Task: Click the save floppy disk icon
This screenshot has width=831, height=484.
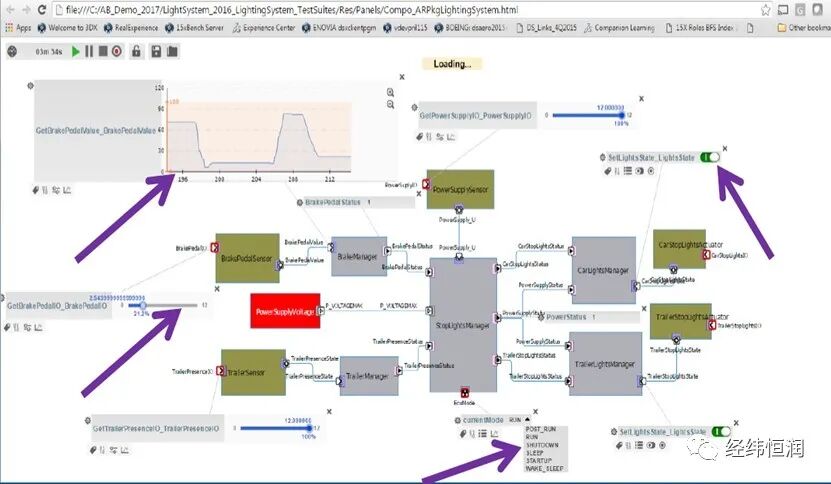Action: pos(156,51)
